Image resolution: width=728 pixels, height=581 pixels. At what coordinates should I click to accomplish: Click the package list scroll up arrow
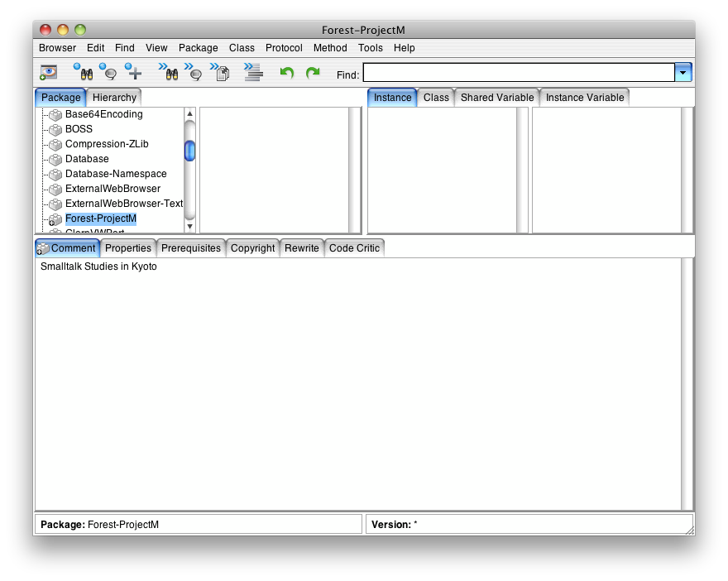click(x=190, y=113)
